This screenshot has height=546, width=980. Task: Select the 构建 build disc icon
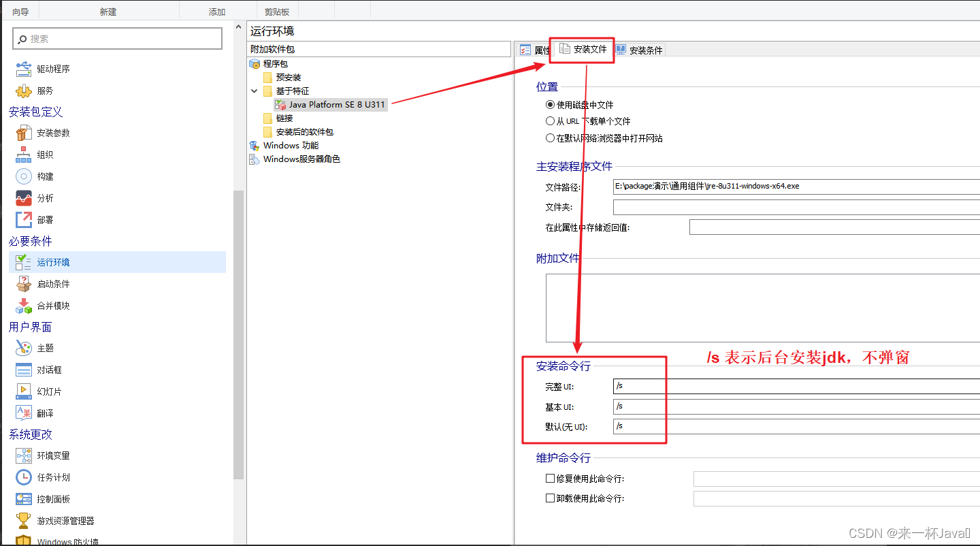[x=24, y=176]
